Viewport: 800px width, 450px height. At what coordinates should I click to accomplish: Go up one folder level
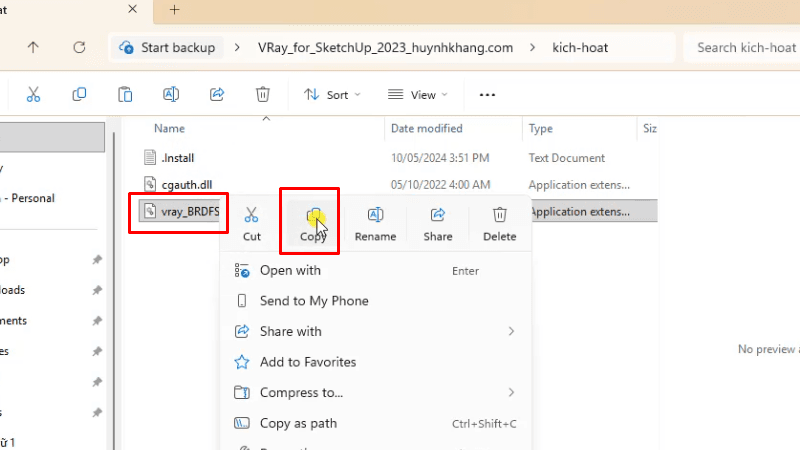tap(33, 47)
